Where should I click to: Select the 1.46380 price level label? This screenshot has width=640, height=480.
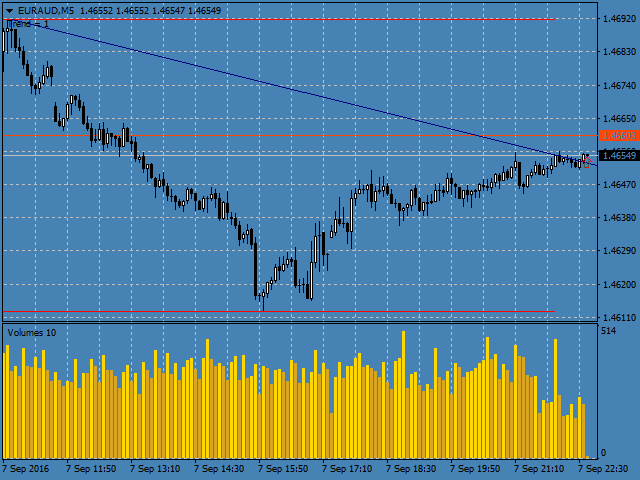click(619, 217)
